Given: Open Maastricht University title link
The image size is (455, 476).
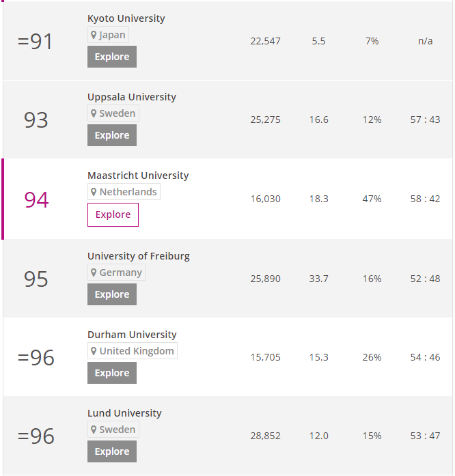Looking at the screenshot, I should 138,176.
